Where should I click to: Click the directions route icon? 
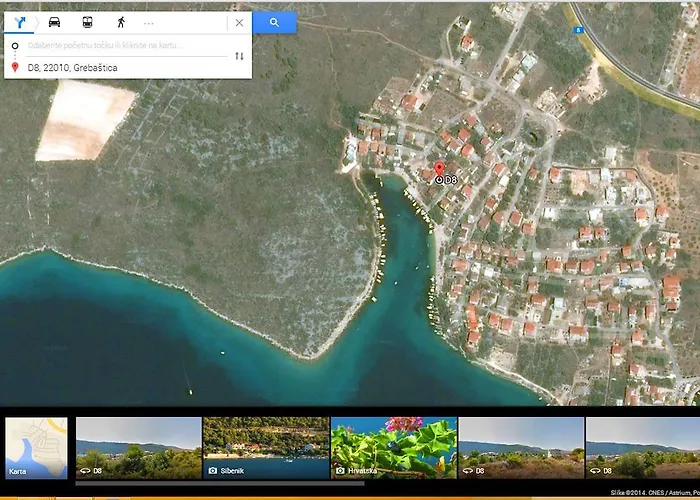[x=21, y=22]
